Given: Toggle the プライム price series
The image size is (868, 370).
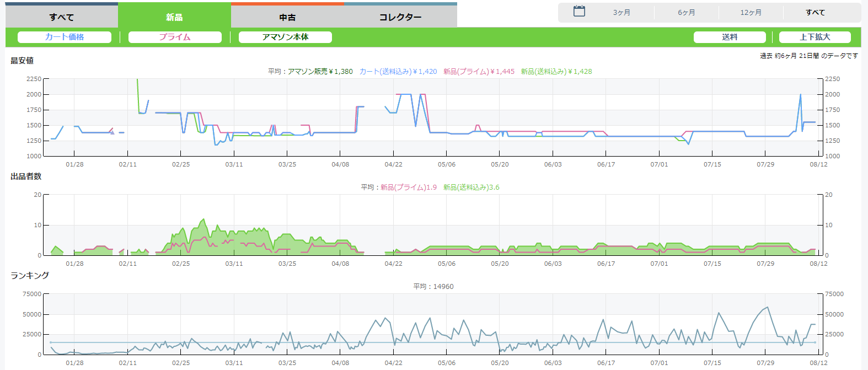Looking at the screenshot, I should [x=175, y=37].
